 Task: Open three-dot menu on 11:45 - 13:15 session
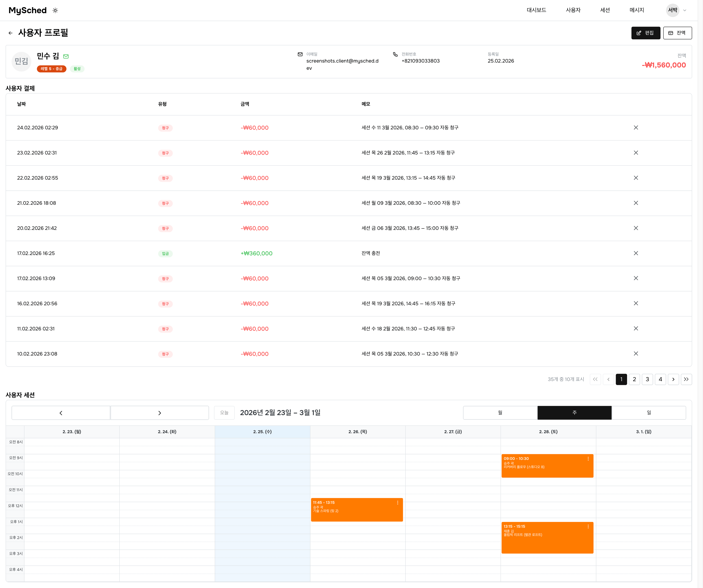397,503
